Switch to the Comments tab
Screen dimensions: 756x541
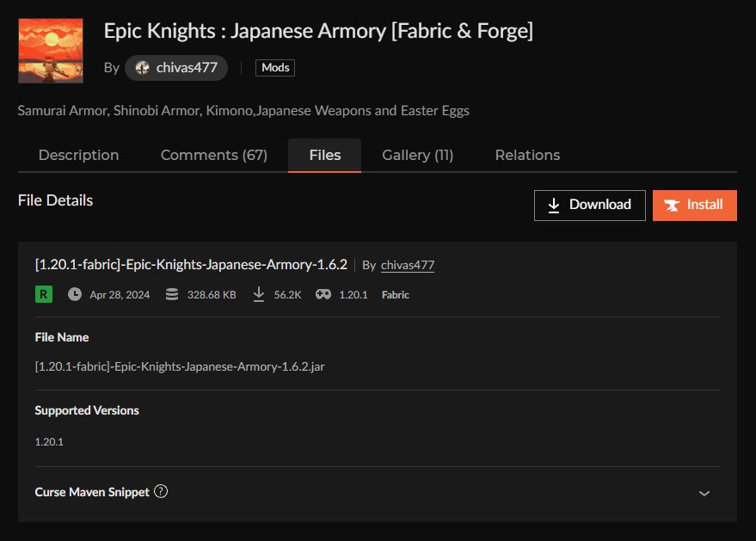pos(213,155)
